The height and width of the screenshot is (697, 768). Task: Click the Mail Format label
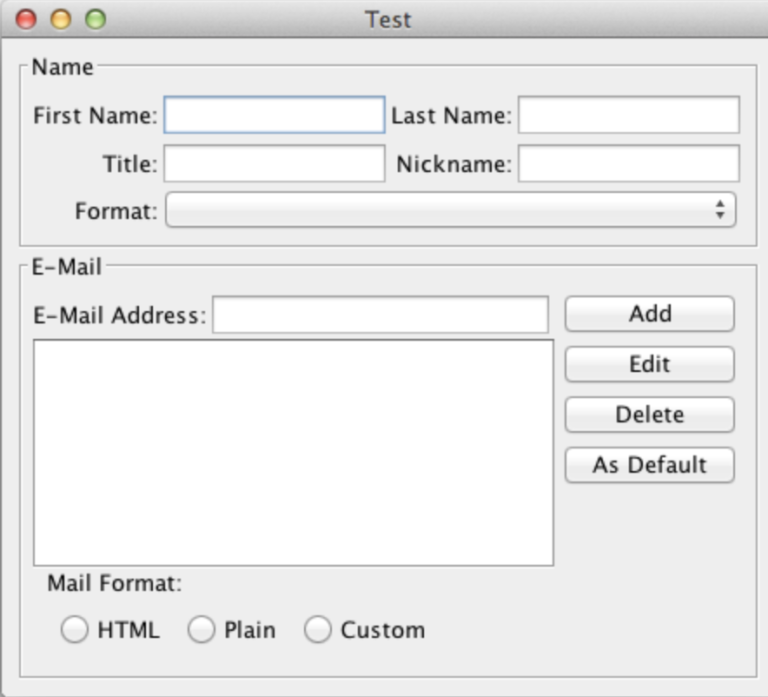(114, 583)
